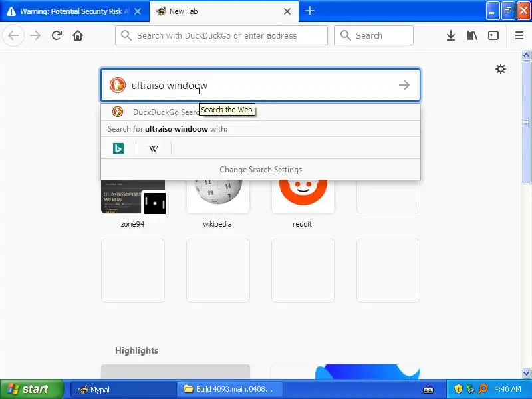Open the reddit top site tile
The width and height of the screenshot is (532, 399).
click(x=303, y=196)
